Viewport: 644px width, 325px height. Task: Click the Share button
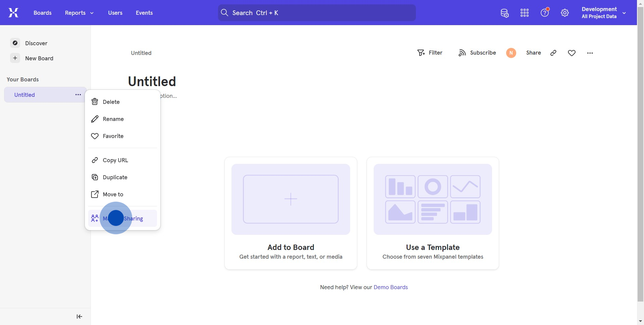click(x=533, y=53)
